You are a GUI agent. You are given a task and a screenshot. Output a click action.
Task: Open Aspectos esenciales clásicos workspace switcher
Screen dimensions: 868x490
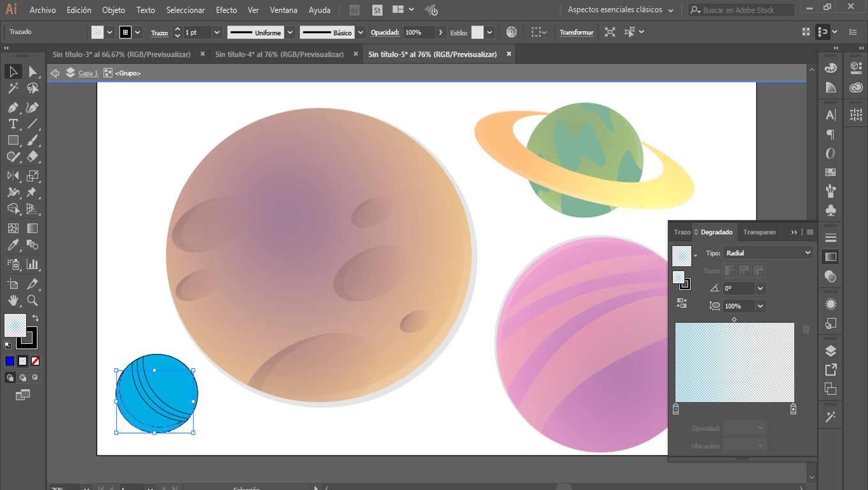(x=620, y=10)
